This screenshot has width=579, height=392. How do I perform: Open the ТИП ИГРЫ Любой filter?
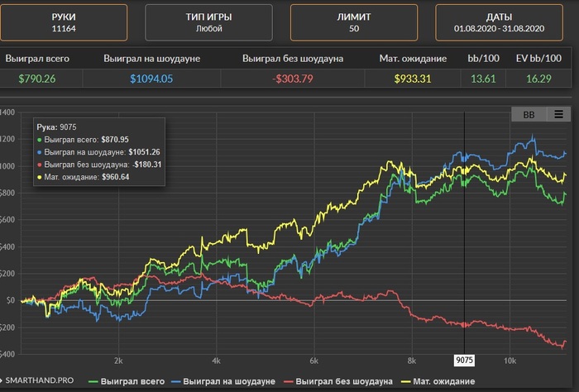208,22
